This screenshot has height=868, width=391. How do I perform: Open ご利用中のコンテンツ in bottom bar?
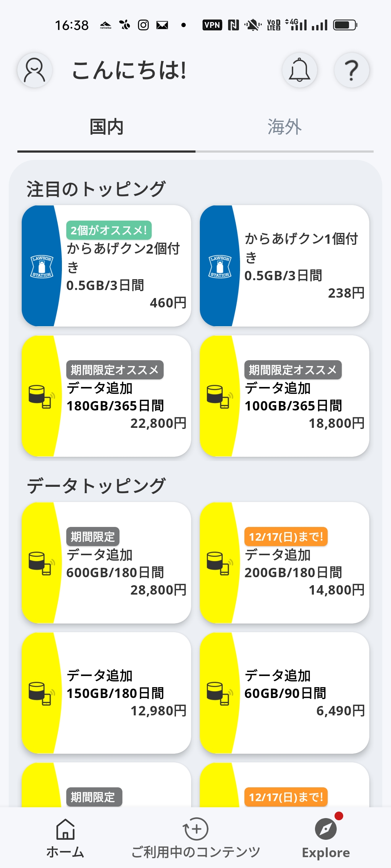(x=195, y=837)
